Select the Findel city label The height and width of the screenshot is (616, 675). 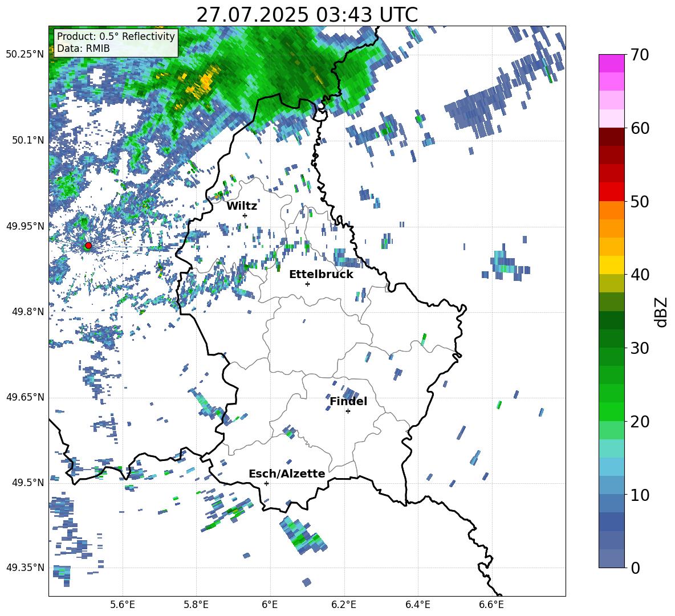pos(348,401)
